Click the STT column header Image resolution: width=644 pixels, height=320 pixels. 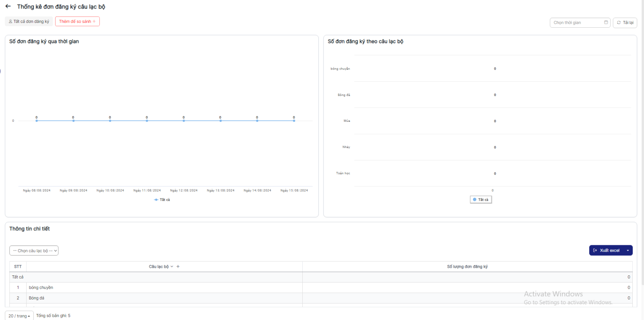(x=18, y=267)
